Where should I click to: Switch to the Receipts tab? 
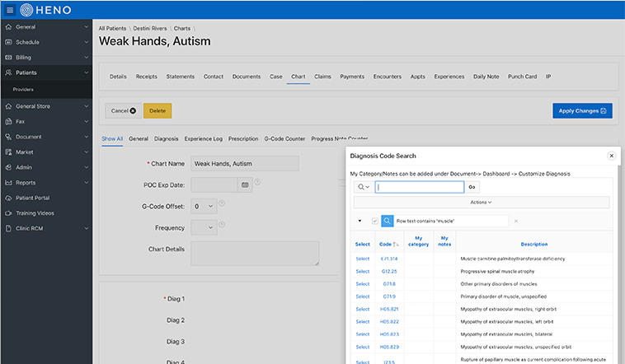pos(146,77)
